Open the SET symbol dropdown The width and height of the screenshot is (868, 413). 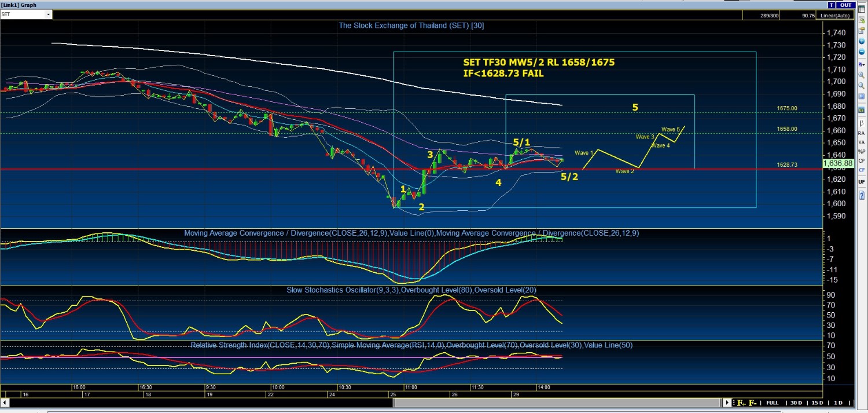pos(48,14)
